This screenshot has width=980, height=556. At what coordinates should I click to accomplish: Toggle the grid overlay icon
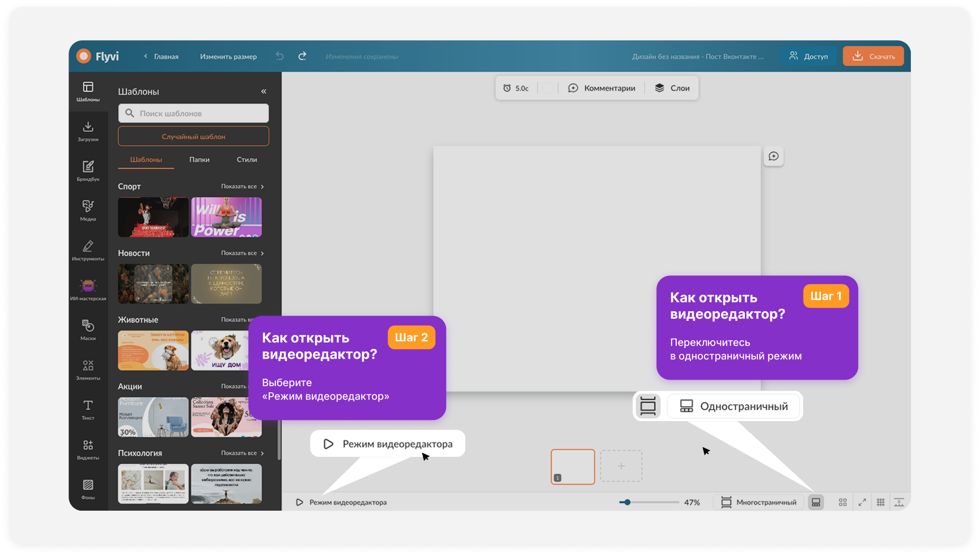point(880,502)
